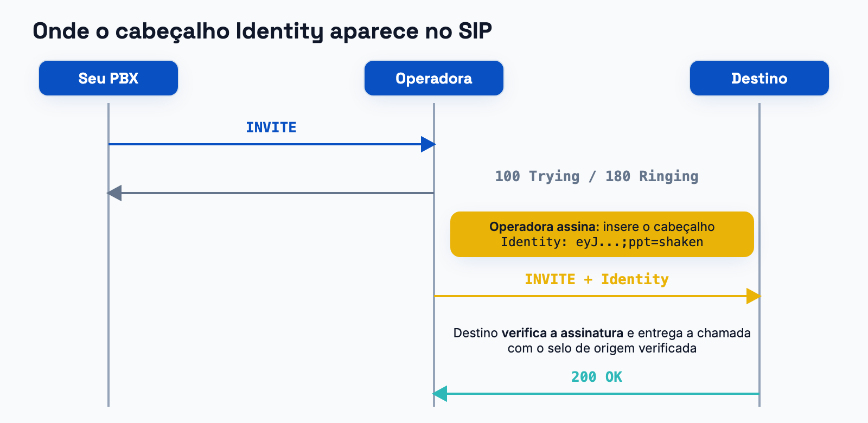This screenshot has width=868, height=423.
Task: Click the 'Seu PBX' participant box
Action: [x=108, y=78]
